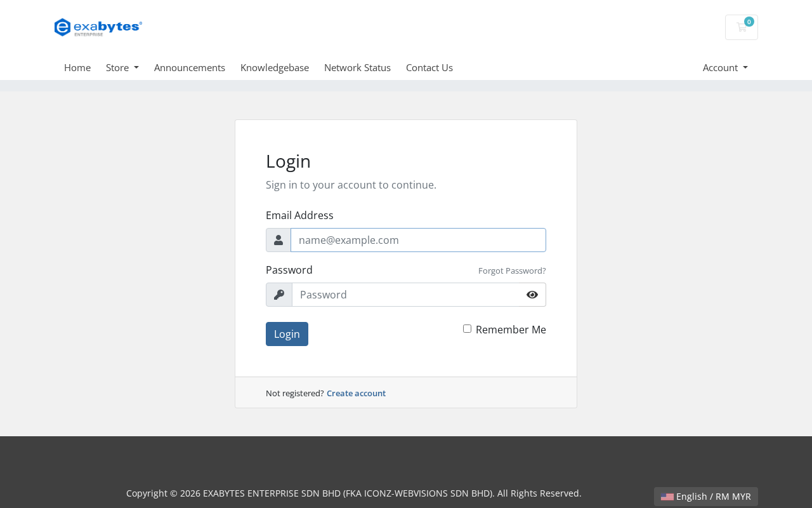Go to the Home menu item
Viewport: 812px width, 508px height.
77,67
